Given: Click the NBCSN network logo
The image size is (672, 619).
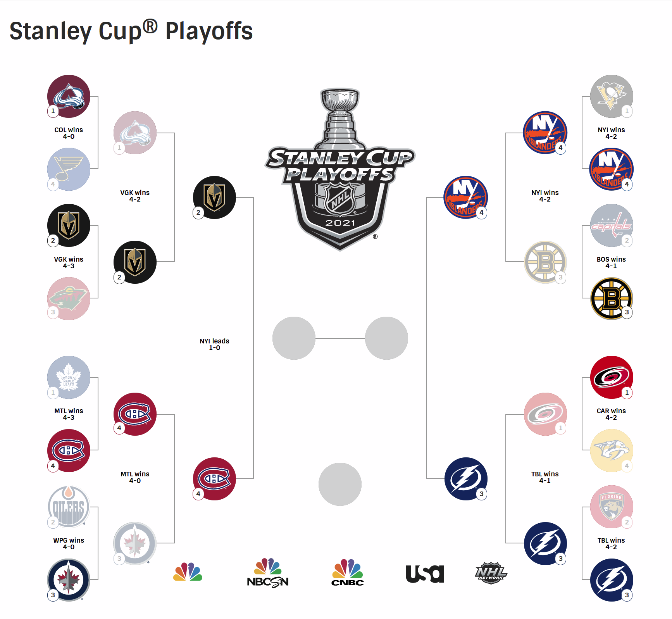Looking at the screenshot, I should pos(268,573).
